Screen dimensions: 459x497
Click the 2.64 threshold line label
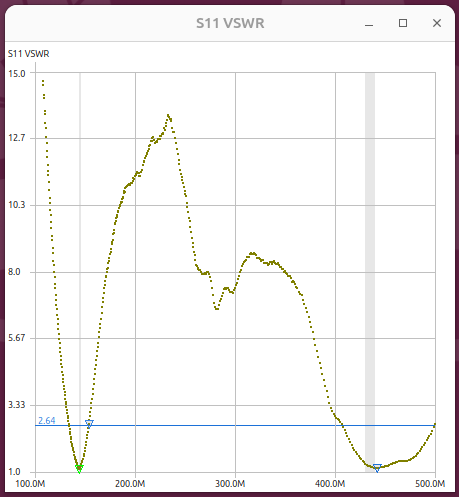coord(47,420)
